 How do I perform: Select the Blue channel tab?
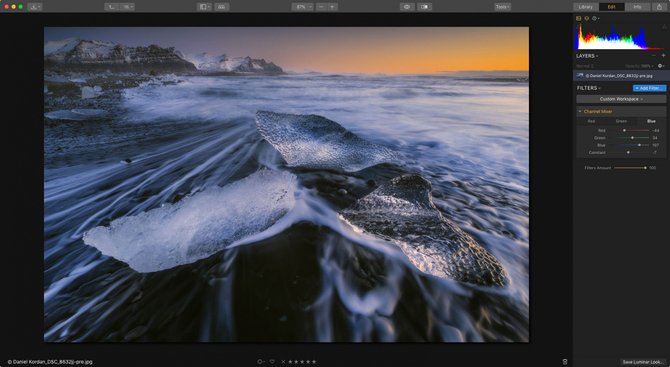[x=651, y=121]
